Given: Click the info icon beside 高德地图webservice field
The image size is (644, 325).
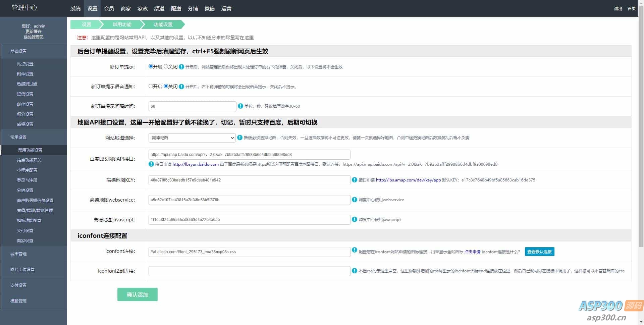Looking at the screenshot, I should (x=354, y=200).
